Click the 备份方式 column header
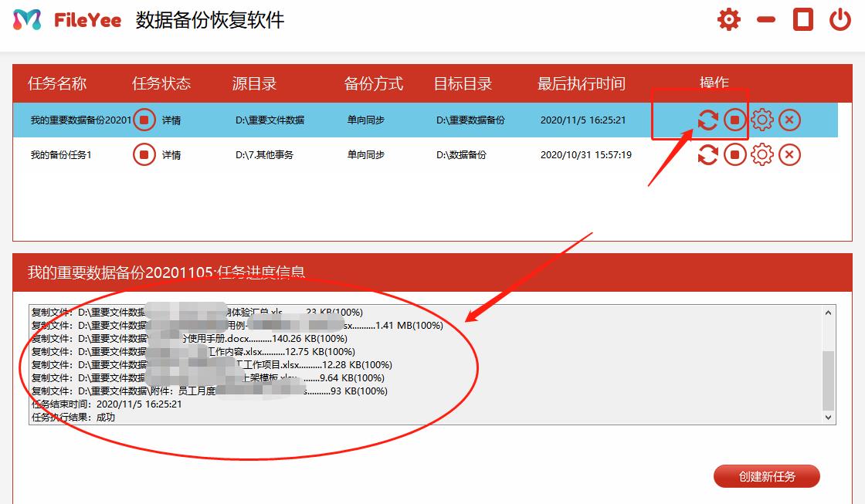Image resolution: width=865 pixels, height=504 pixels. (374, 83)
